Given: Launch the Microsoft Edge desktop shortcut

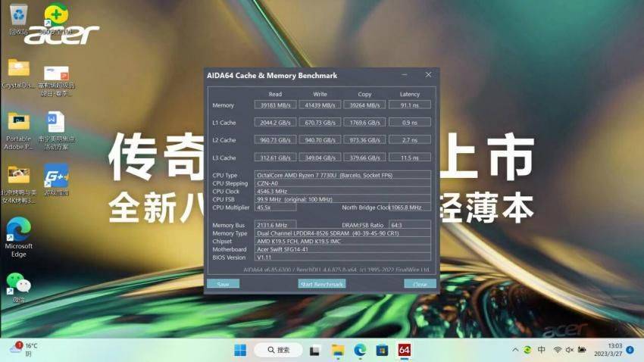Looking at the screenshot, I should pyautogui.click(x=18, y=237).
